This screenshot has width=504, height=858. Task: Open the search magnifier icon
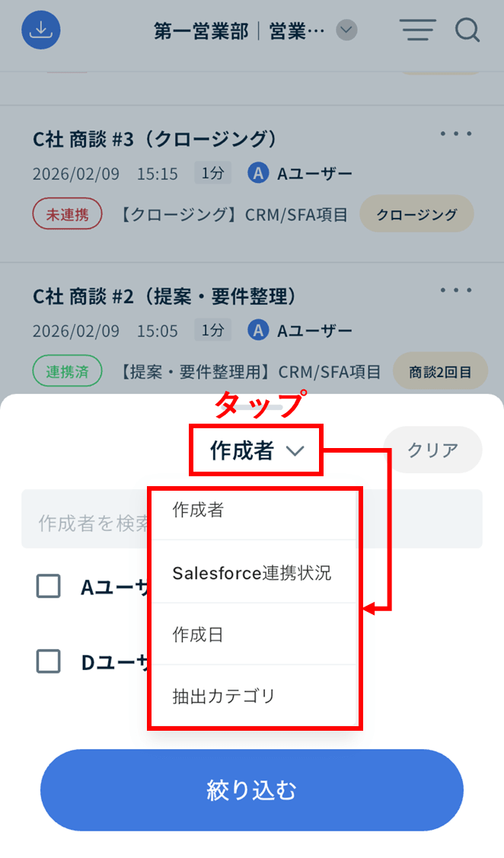467,30
